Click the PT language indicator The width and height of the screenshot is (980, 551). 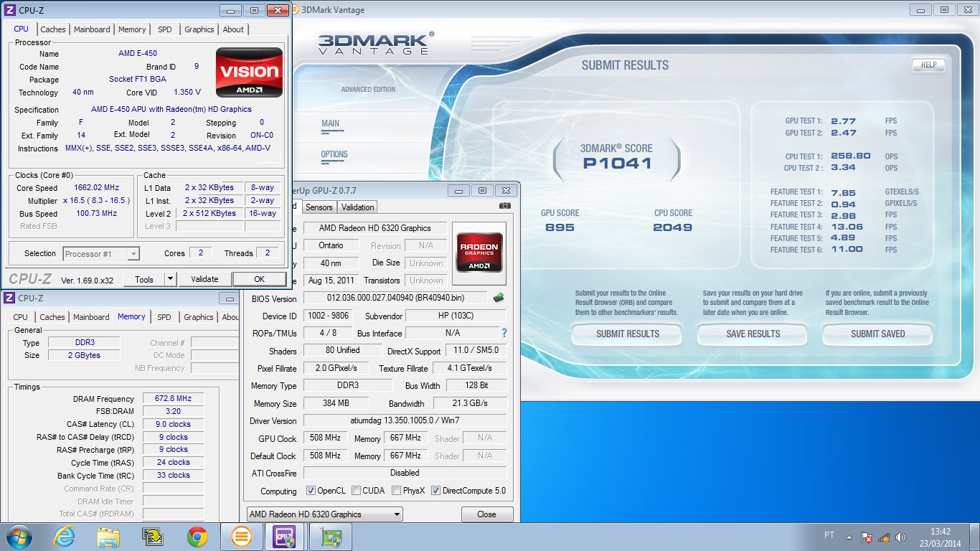tap(829, 535)
